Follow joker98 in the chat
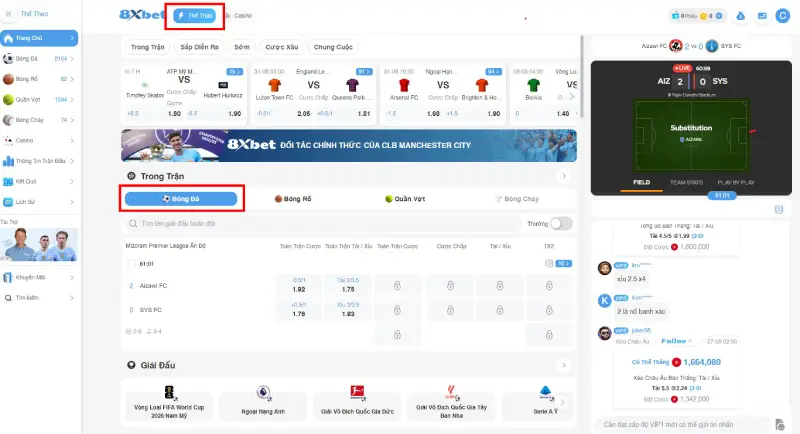This screenshot has height=434, width=800. click(676, 341)
